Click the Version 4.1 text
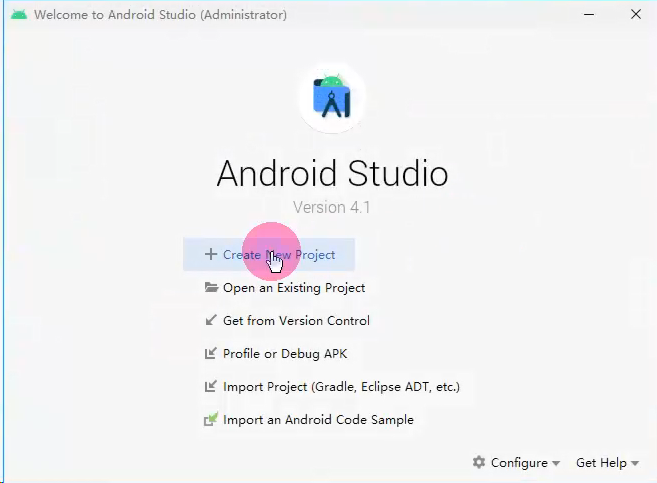 coord(331,207)
